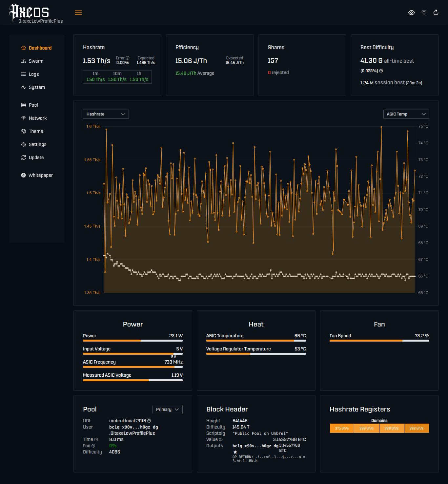Click the 3.14557768 BTC value
The height and width of the screenshot is (484, 448).
click(x=289, y=439)
